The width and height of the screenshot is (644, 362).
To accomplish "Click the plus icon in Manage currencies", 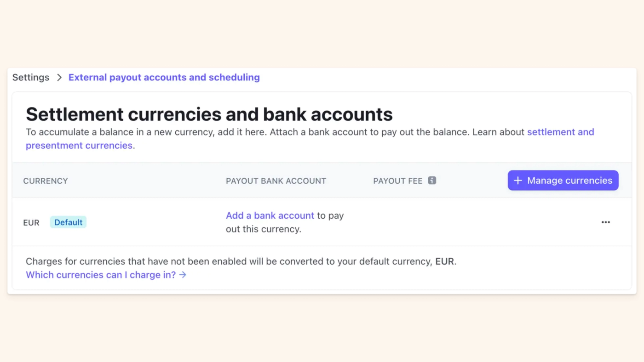I will coord(518,181).
